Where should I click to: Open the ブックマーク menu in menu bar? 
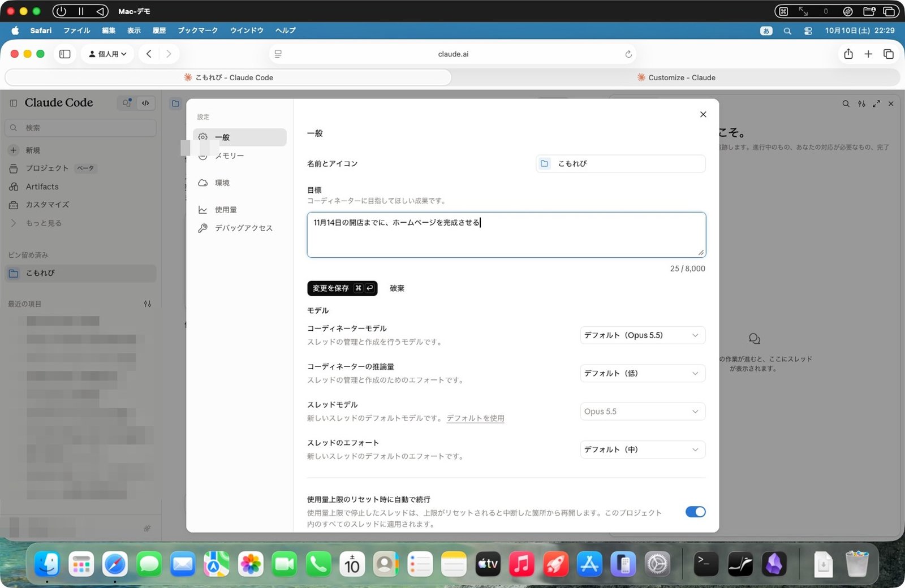pyautogui.click(x=197, y=31)
